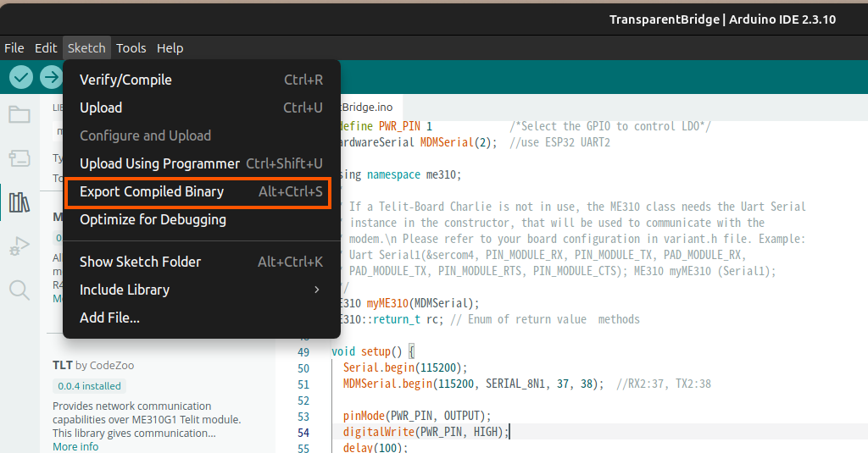Click the TLT by CodeZoo library title
868x453 pixels.
(x=93, y=365)
